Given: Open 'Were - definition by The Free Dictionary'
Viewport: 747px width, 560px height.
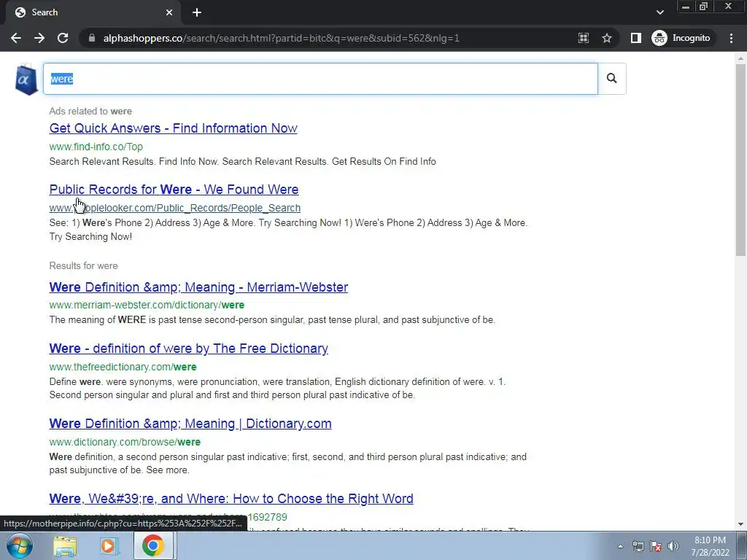Looking at the screenshot, I should tap(189, 349).
